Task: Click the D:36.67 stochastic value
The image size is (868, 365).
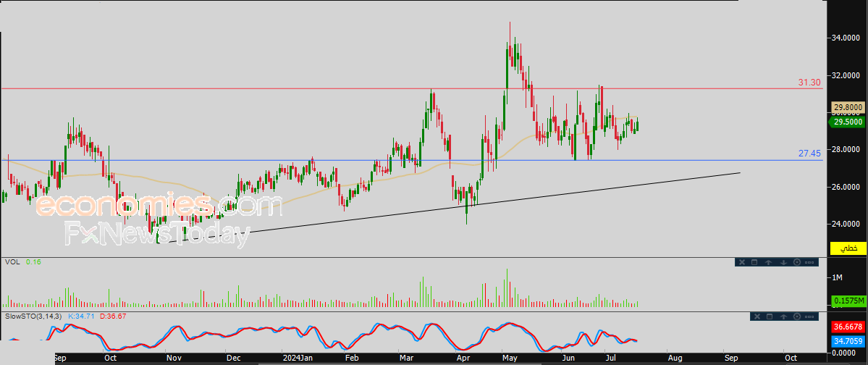Action: pos(113,316)
